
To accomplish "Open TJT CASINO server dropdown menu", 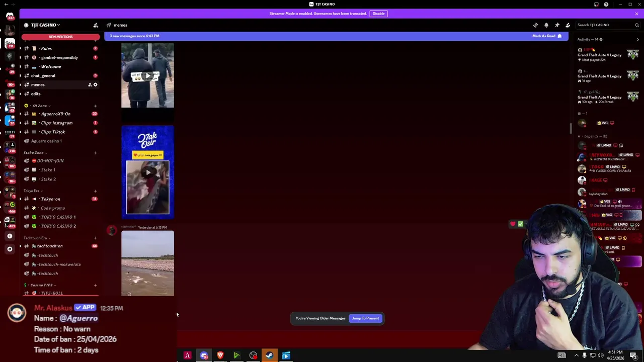I will [44, 25].
